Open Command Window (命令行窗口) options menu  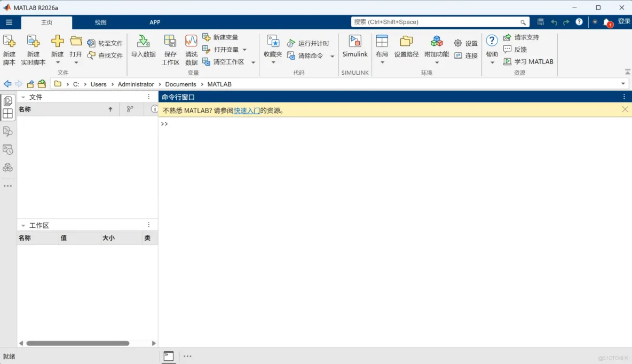pos(624,97)
